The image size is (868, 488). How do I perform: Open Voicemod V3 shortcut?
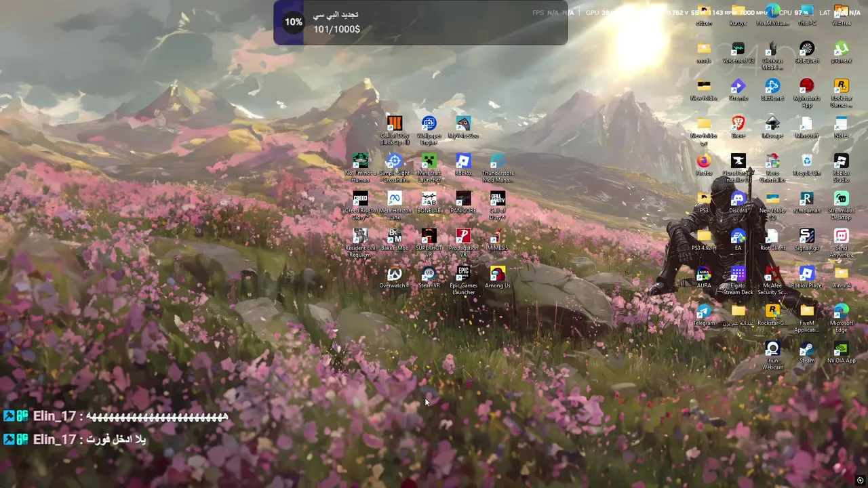coord(738,48)
